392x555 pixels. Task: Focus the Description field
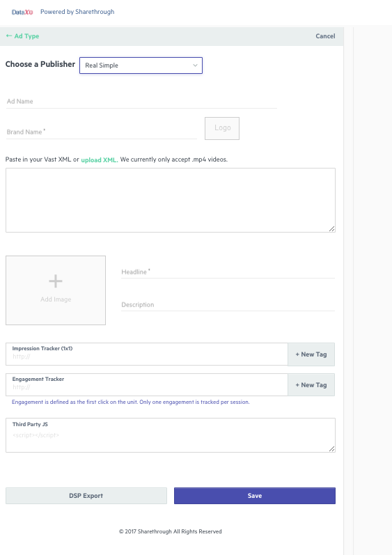point(228,305)
